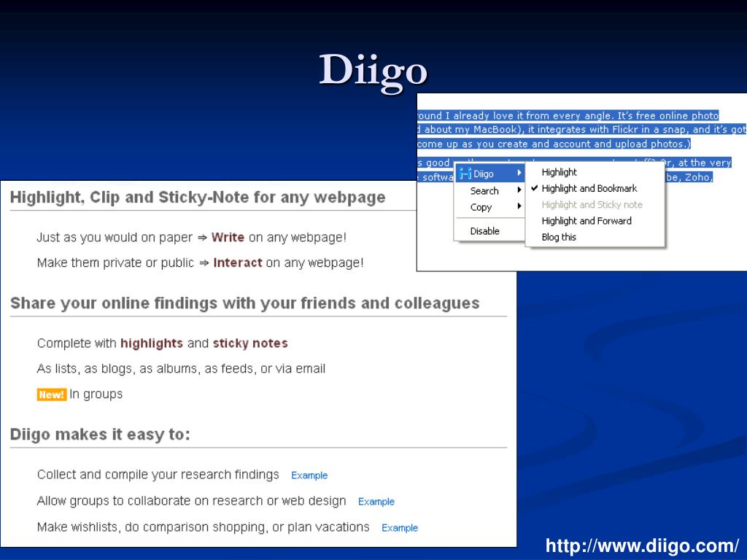Viewport: 747px width, 560px height.
Task: Expand the Copy submenu arrow
Action: pyautogui.click(x=519, y=206)
